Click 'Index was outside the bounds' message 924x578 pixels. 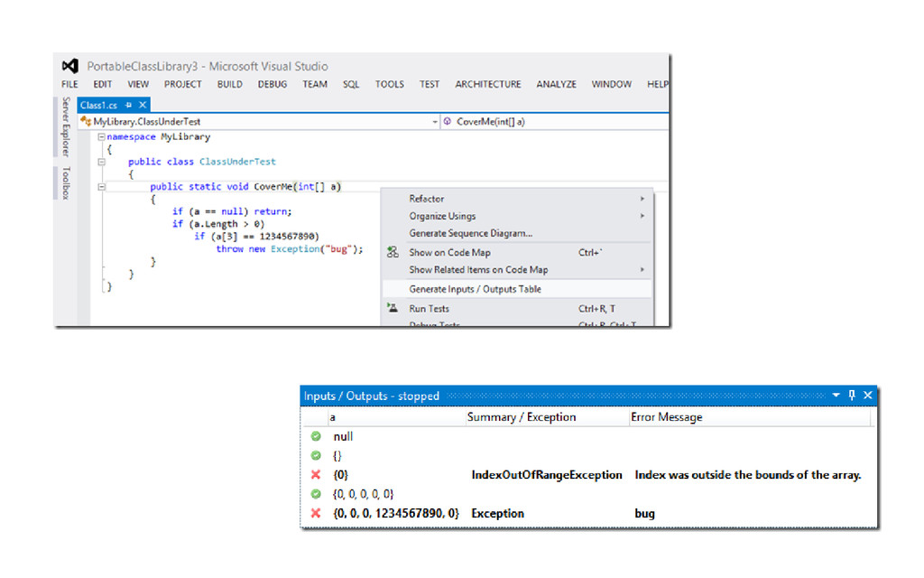click(748, 475)
